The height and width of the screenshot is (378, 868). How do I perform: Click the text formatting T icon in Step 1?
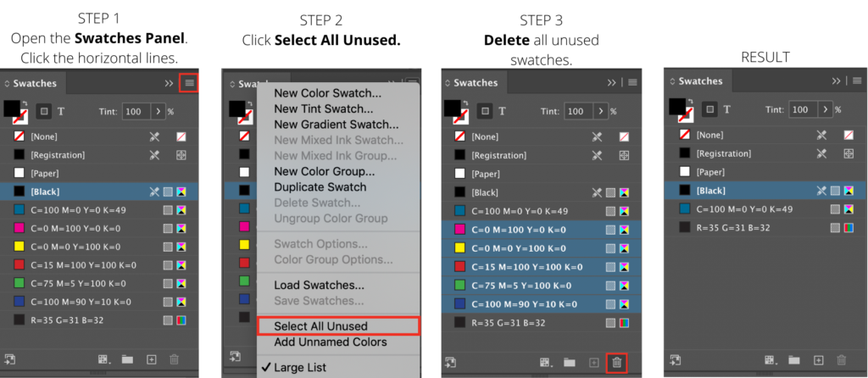61,111
